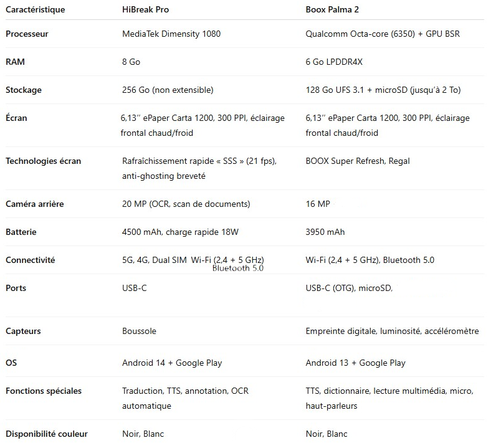Click the "20 MP (OCR, scan de documents)" cell
The height and width of the screenshot is (448, 491).
pos(186,204)
